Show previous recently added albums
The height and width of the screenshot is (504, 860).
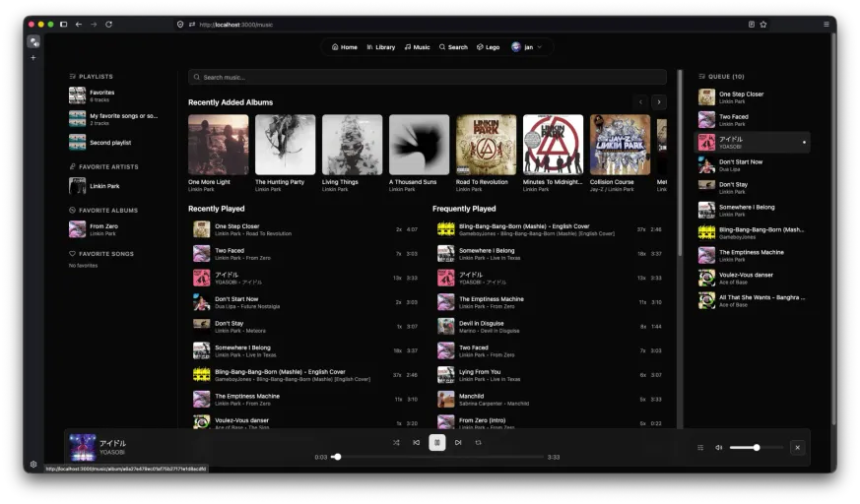click(x=640, y=102)
